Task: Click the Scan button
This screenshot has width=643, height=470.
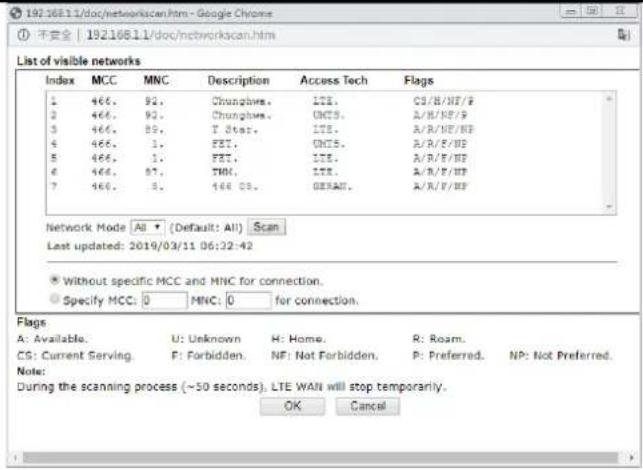Action: [x=267, y=227]
